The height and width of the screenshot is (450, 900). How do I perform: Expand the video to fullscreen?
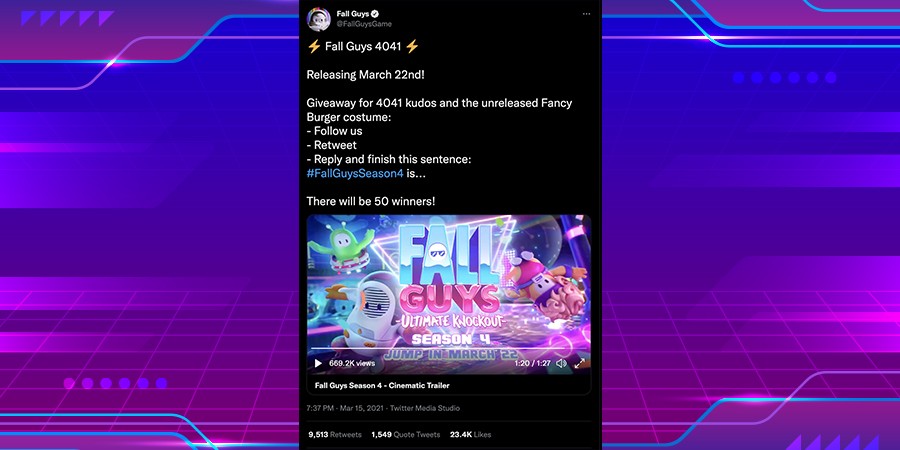pyautogui.click(x=580, y=363)
